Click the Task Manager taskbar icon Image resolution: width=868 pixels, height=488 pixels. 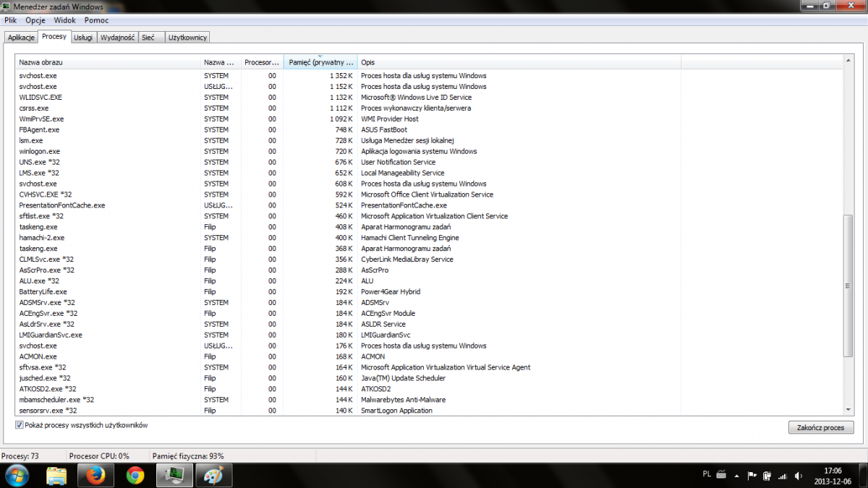coord(174,476)
